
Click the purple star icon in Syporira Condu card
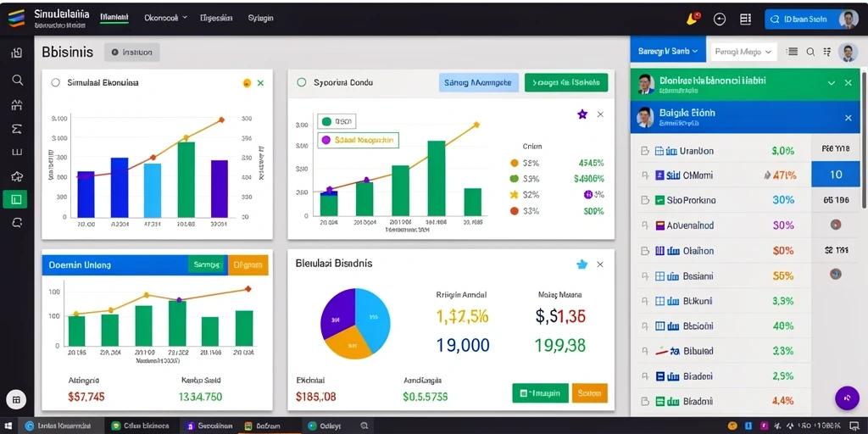581,114
